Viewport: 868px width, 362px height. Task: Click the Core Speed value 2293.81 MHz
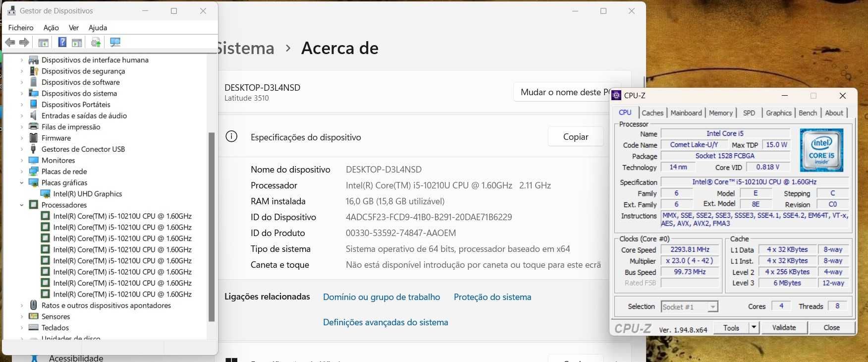[690, 249]
